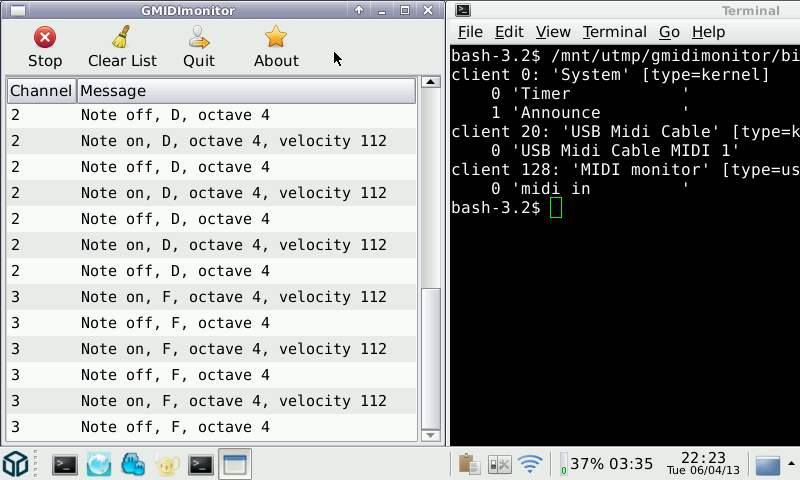Sort the list by the Channel column header
Screen dimensions: 800x480
pos(41,91)
